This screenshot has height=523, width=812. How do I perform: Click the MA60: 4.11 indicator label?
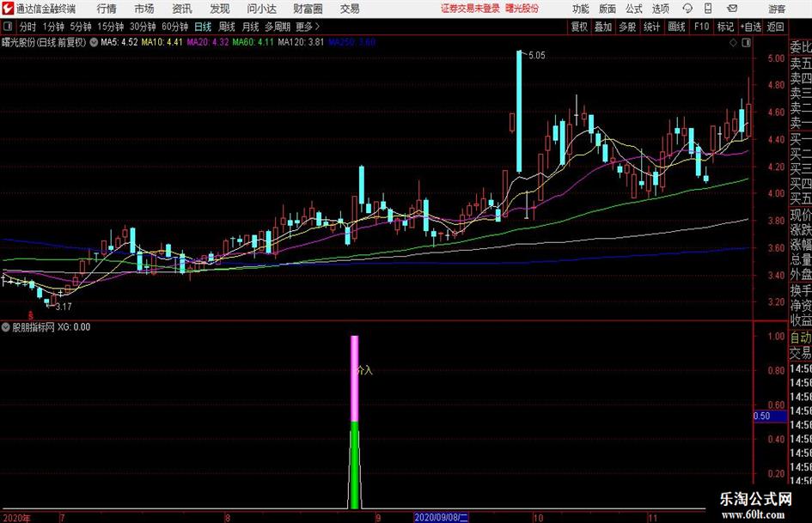click(x=253, y=42)
